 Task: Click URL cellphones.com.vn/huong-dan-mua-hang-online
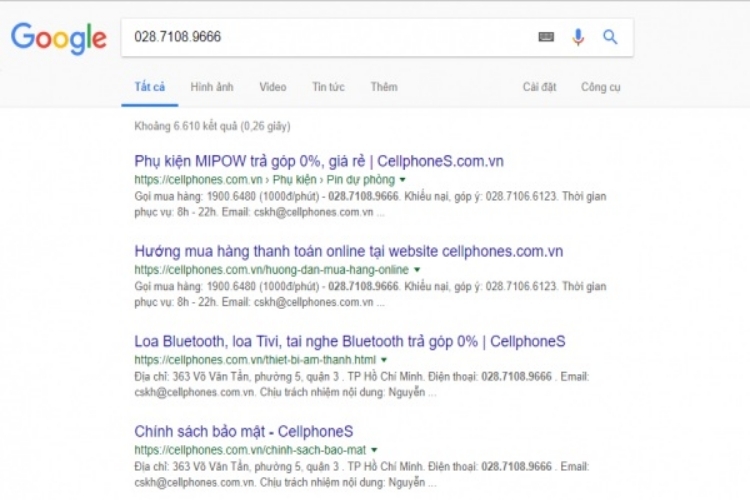[271, 270]
